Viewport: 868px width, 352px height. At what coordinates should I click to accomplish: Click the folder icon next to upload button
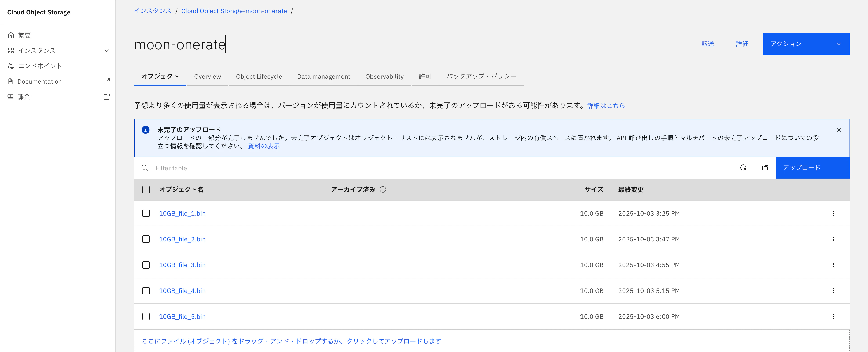click(765, 168)
